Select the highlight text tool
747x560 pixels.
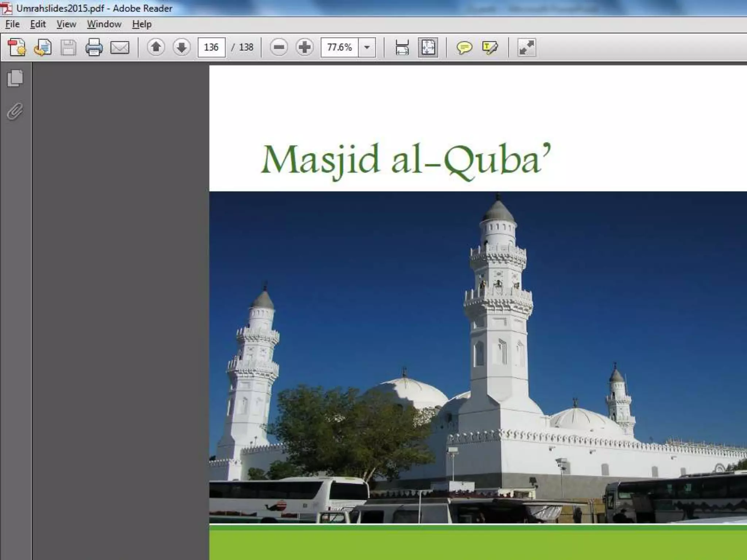click(x=489, y=47)
